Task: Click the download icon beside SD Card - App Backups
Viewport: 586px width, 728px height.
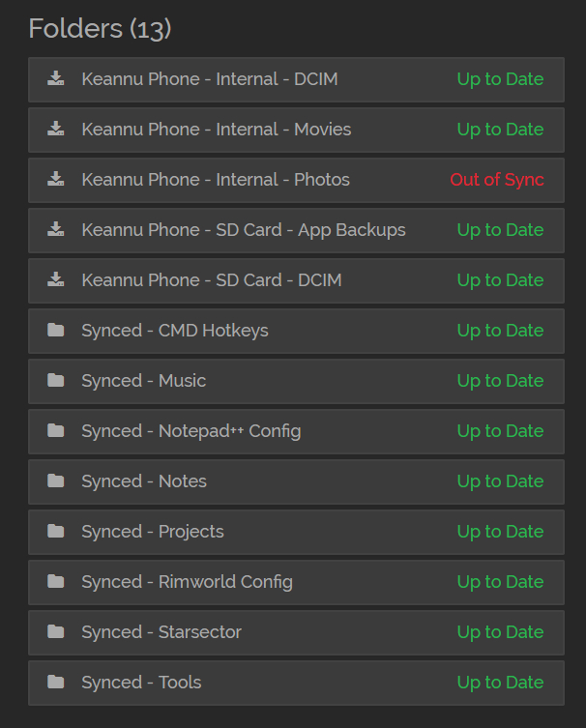Action: tap(56, 230)
